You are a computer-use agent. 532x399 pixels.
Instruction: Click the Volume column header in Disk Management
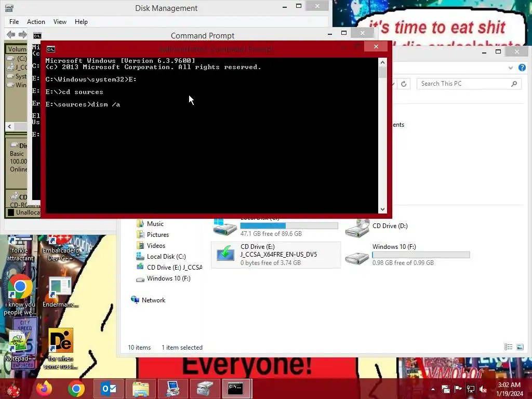[17, 49]
